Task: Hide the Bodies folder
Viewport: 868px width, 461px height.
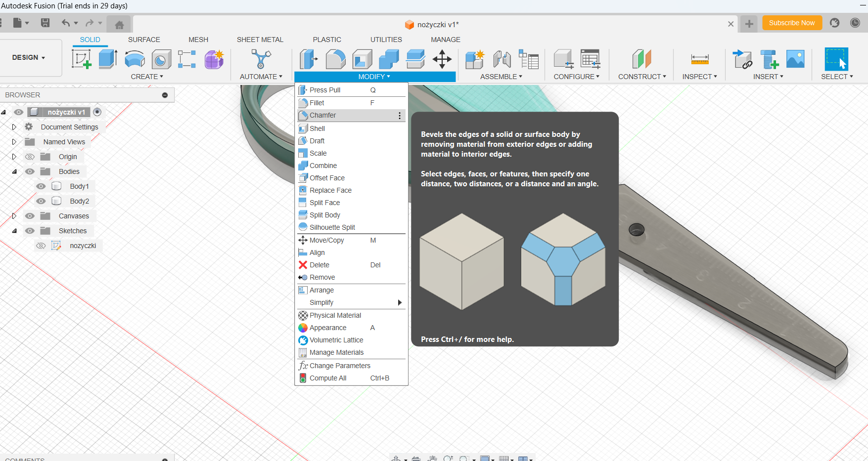Action: coord(30,171)
